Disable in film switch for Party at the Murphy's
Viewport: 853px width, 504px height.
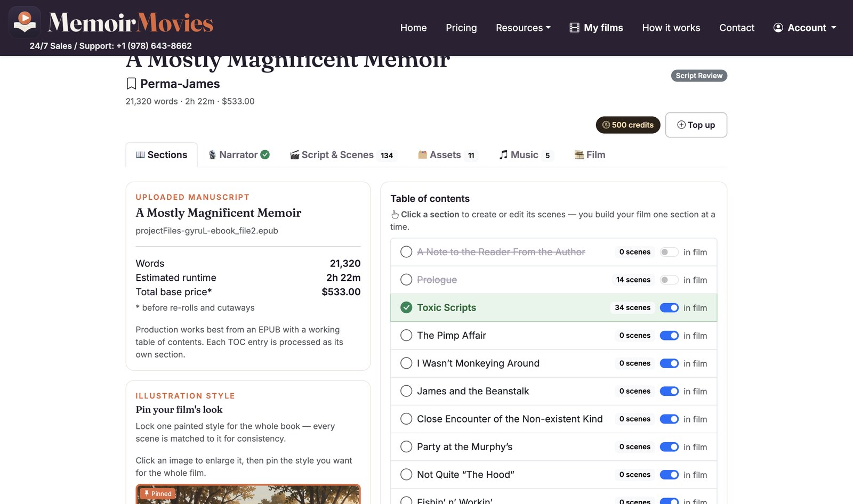(x=669, y=447)
